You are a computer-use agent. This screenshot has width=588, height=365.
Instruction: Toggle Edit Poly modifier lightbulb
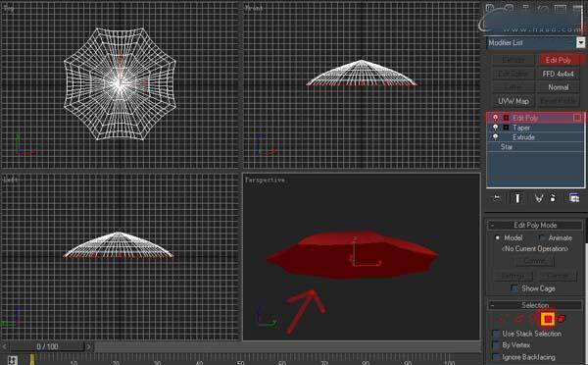click(x=495, y=118)
